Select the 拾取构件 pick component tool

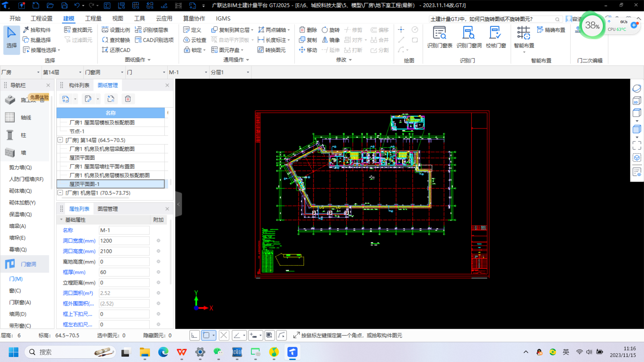tap(37, 30)
